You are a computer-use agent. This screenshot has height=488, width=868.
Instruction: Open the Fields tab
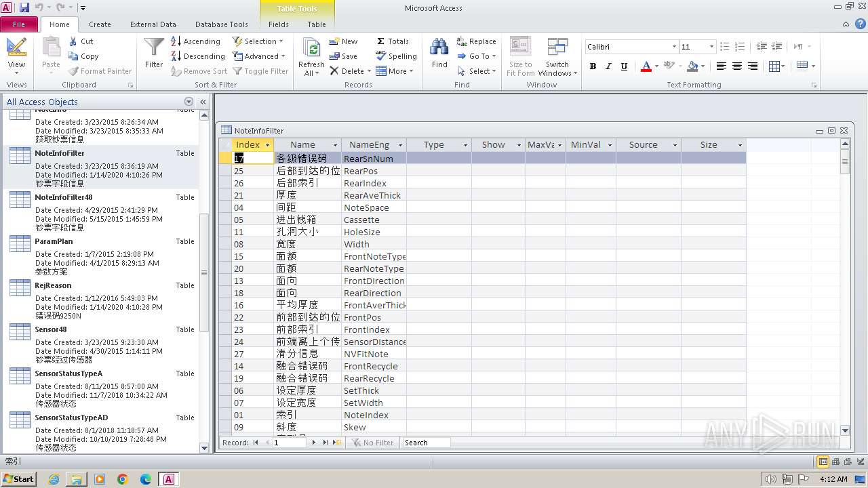[279, 24]
